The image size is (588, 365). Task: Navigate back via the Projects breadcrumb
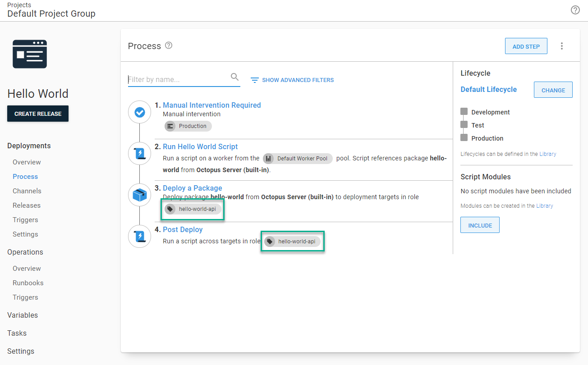pos(18,5)
